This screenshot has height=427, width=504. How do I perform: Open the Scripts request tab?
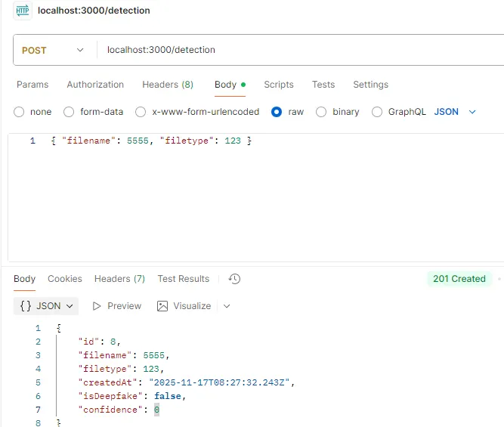[x=279, y=85]
